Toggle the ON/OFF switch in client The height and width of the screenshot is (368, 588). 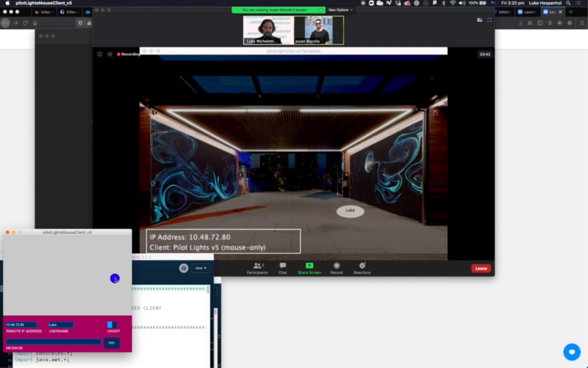pos(112,325)
